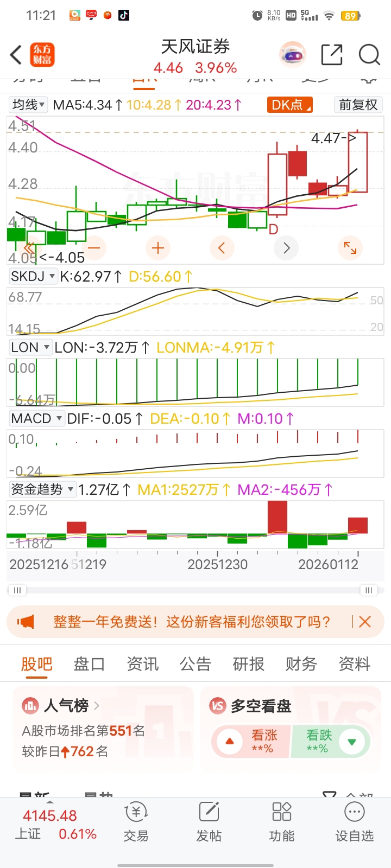Image resolution: width=391 pixels, height=868 pixels.
Task: Open the 整整一年免费送 promo link
Action: pos(192,622)
